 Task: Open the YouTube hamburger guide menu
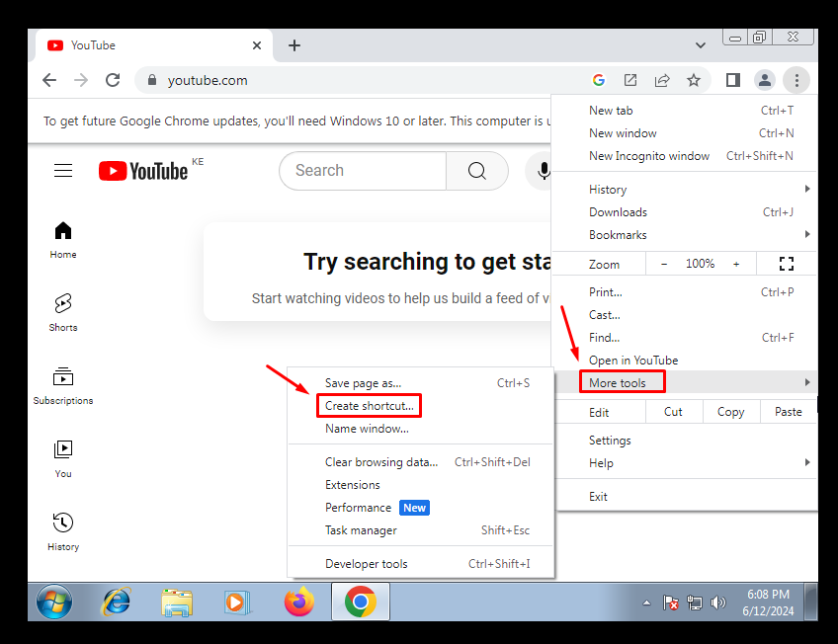click(63, 170)
